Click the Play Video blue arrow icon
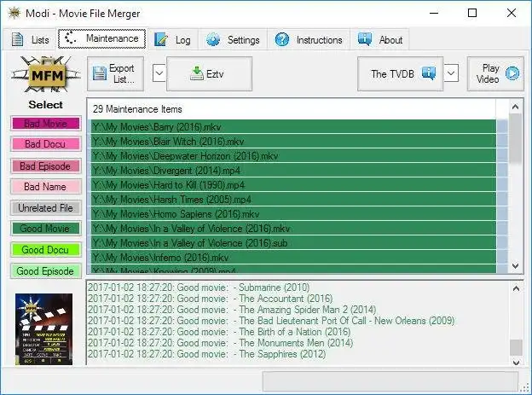Screen dimensions: 532x395 pyautogui.click(x=512, y=73)
